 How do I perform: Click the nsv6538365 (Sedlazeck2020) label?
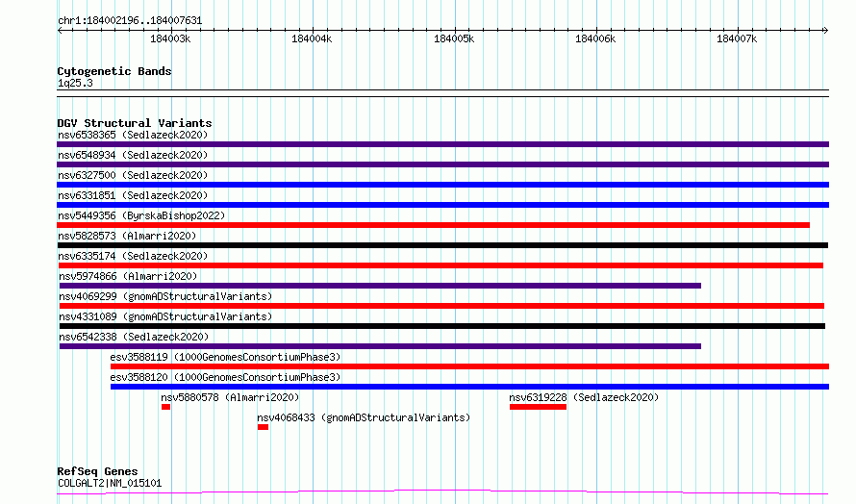coord(133,135)
